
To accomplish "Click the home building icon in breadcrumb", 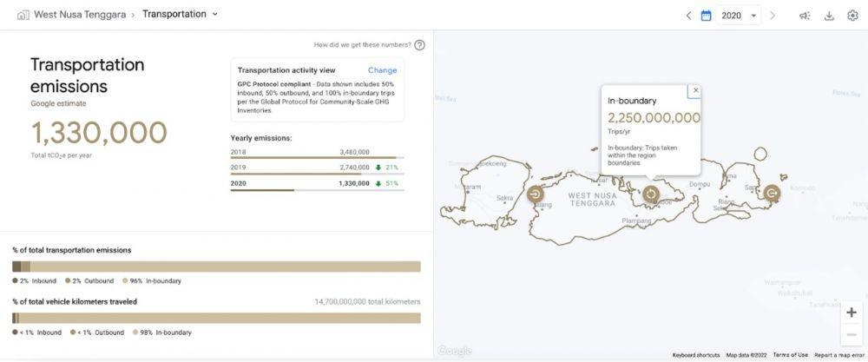I will click(x=23, y=15).
